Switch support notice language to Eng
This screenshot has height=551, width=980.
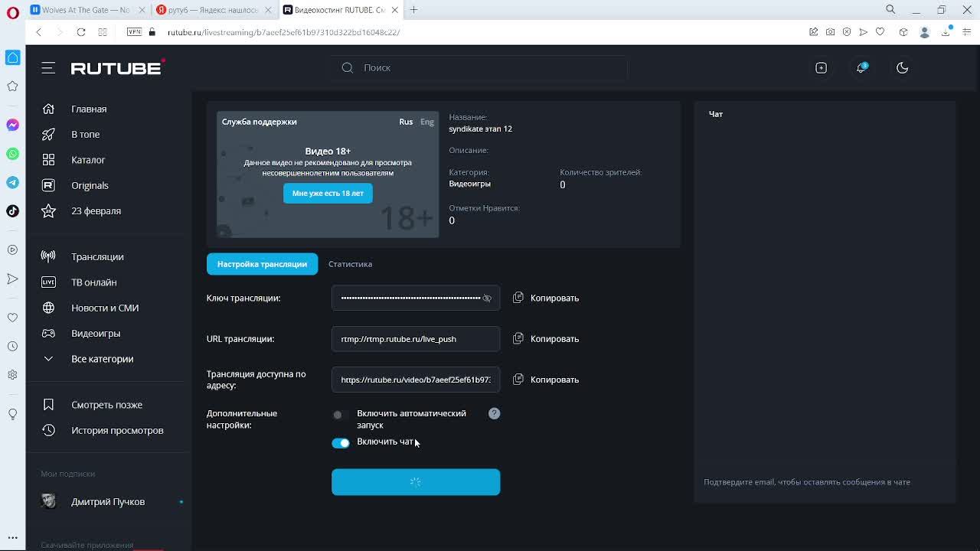(427, 122)
